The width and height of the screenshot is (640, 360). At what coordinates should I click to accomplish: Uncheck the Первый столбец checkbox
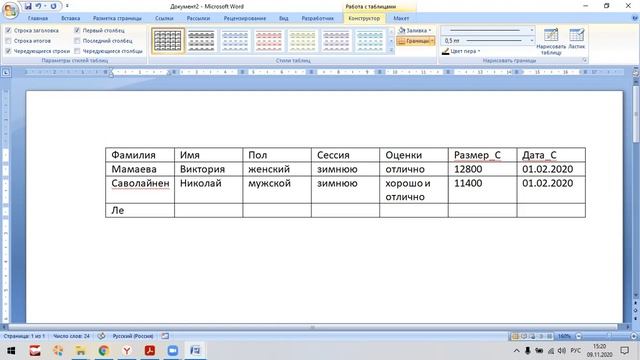pyautogui.click(x=77, y=30)
